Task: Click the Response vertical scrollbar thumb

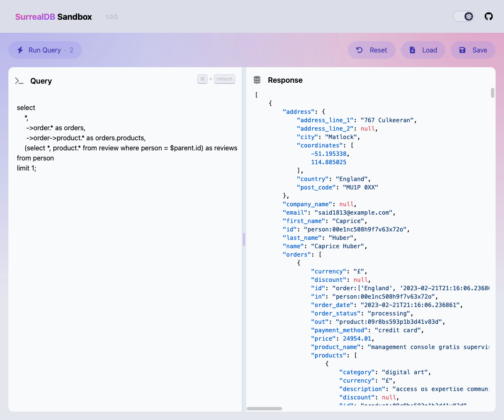Action: click(x=493, y=93)
